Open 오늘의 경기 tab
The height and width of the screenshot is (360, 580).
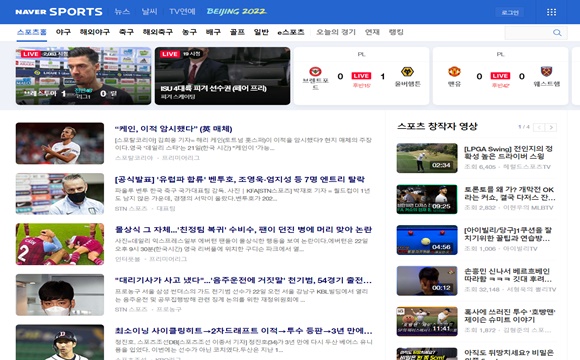point(336,32)
